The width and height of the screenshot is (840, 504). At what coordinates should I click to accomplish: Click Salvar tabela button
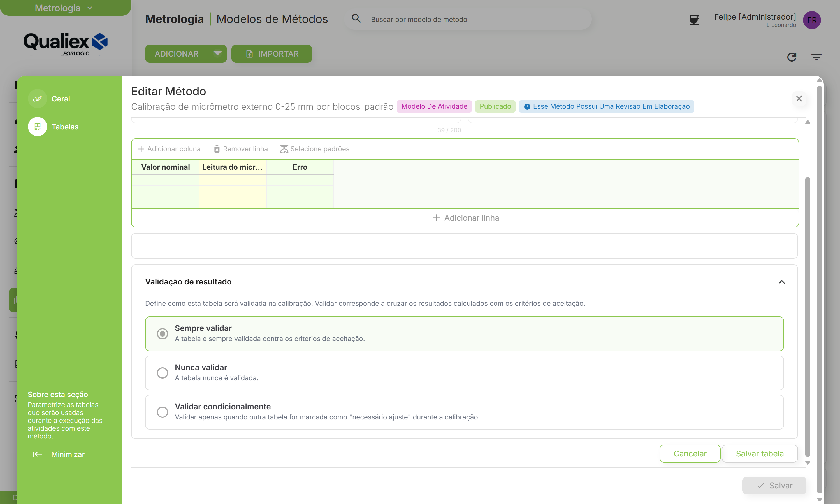[x=760, y=454]
